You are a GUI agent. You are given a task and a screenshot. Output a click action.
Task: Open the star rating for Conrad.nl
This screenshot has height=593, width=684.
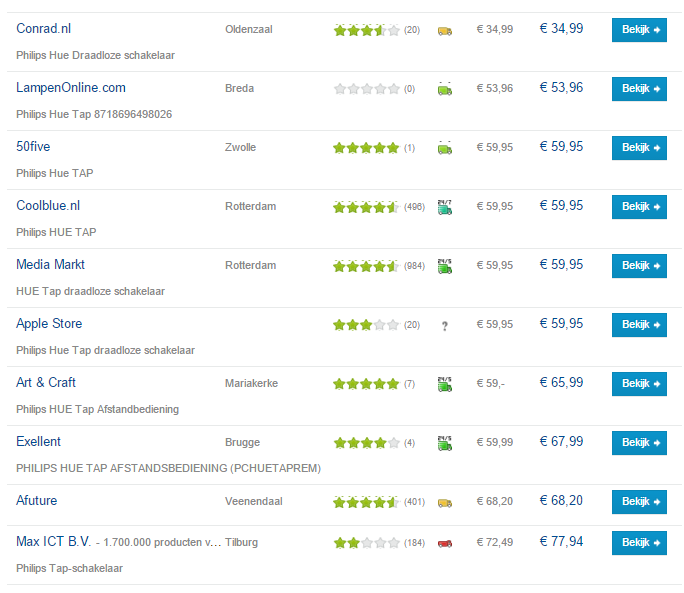click(366, 31)
